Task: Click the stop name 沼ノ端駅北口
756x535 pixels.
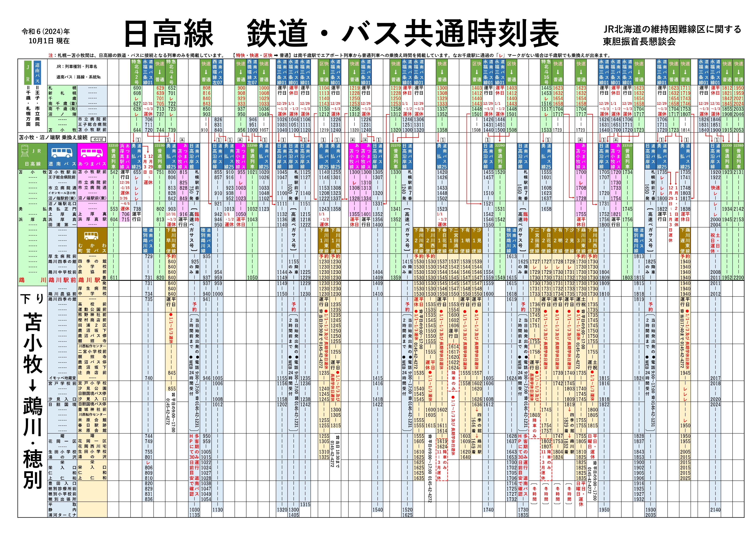Action: (x=62, y=204)
